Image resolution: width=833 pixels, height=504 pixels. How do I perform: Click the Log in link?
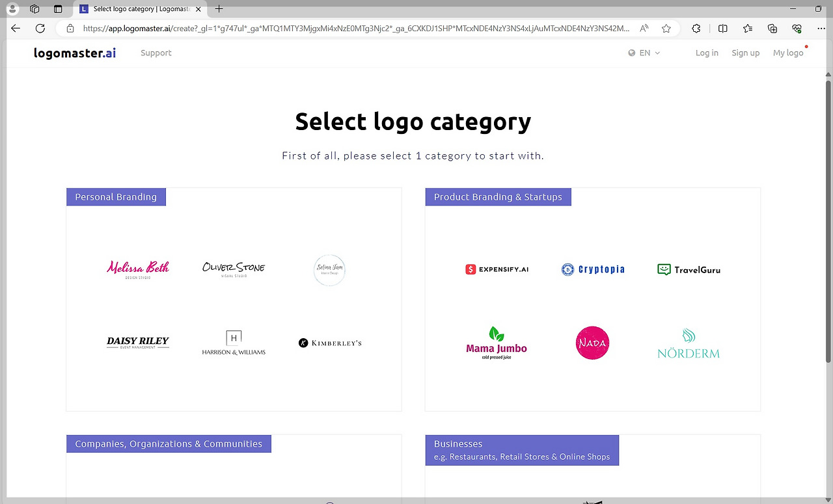707,53
